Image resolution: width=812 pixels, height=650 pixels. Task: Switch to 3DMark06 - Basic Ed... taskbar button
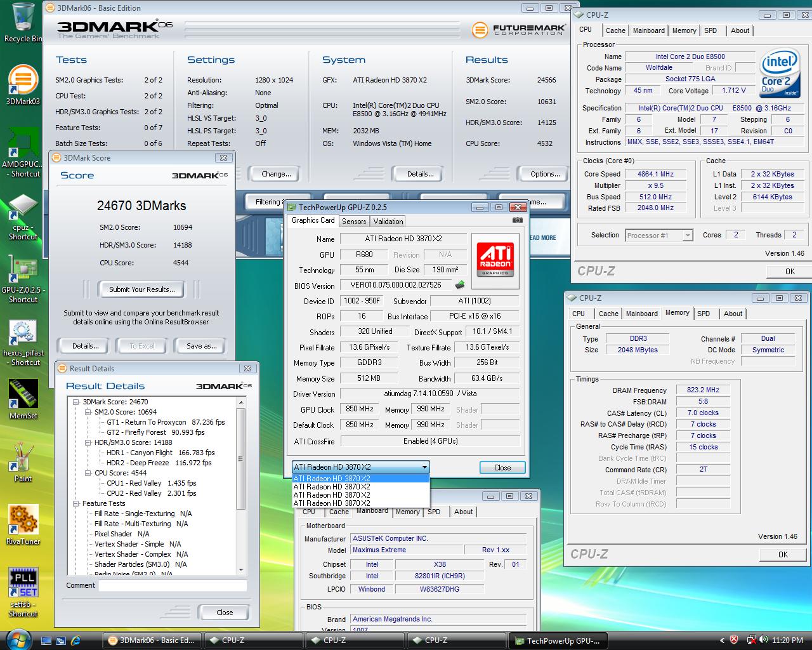tap(152, 640)
